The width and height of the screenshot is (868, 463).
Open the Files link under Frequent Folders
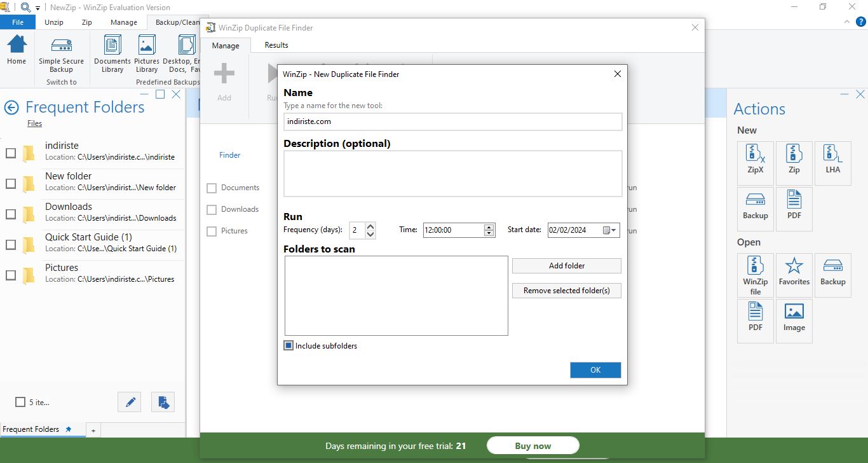click(34, 123)
